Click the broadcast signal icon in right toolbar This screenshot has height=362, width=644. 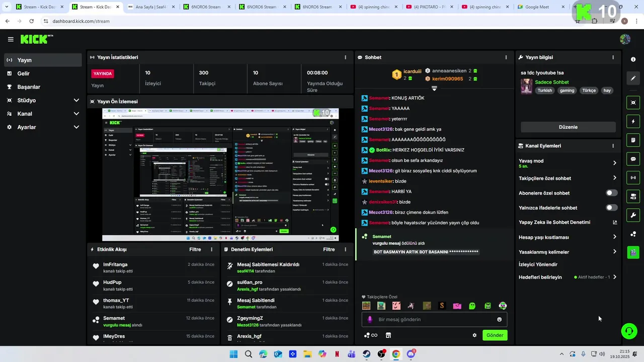[633, 177]
